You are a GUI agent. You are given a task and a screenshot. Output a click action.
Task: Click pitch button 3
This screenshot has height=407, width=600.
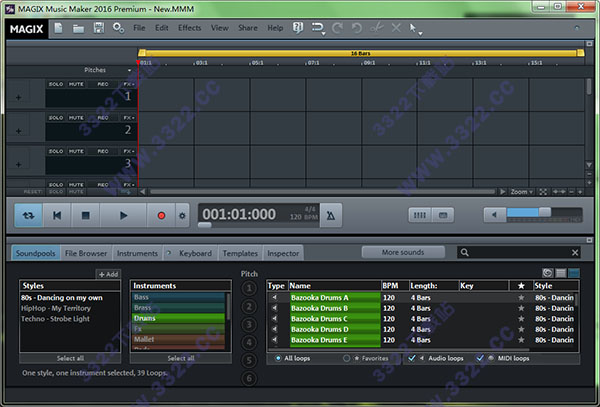point(249,324)
